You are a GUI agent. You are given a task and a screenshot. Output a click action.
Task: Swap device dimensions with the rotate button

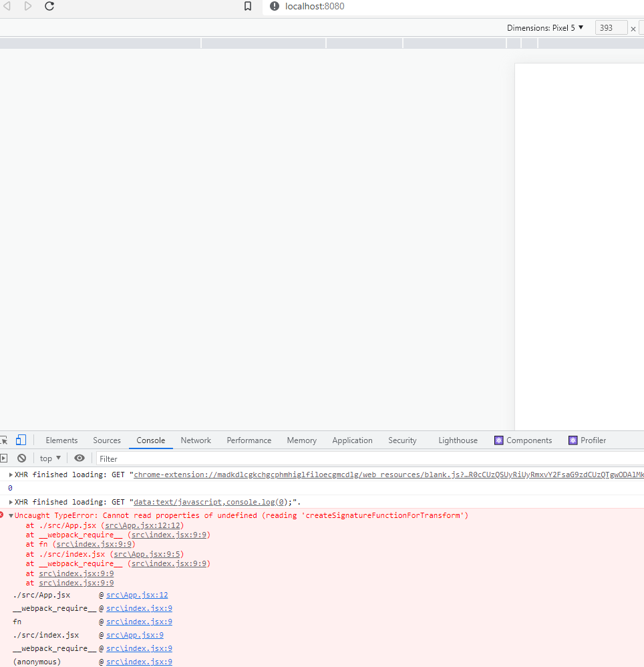tap(641, 28)
